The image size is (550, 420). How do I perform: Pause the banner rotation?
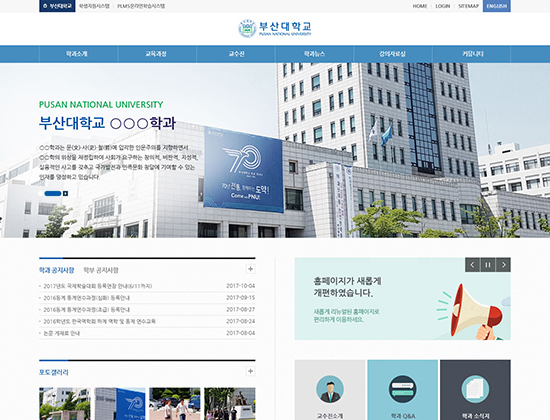[x=488, y=265]
